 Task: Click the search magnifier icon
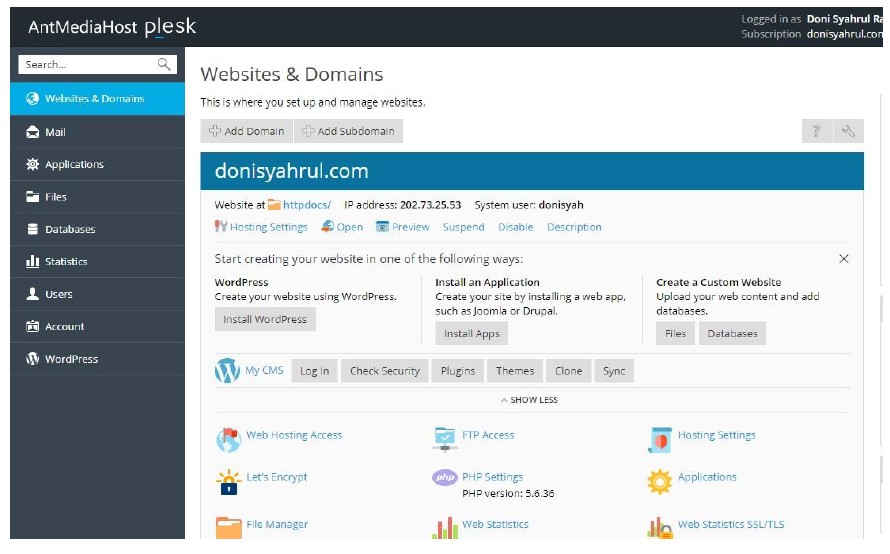(163, 64)
